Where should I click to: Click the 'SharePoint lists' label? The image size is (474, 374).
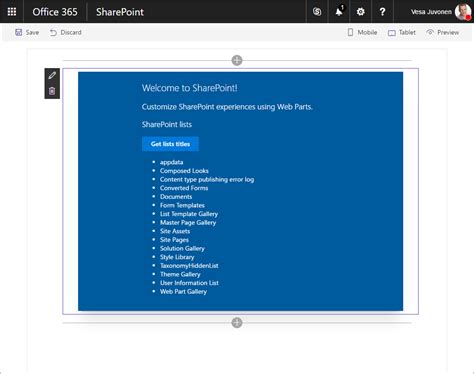[167, 124]
